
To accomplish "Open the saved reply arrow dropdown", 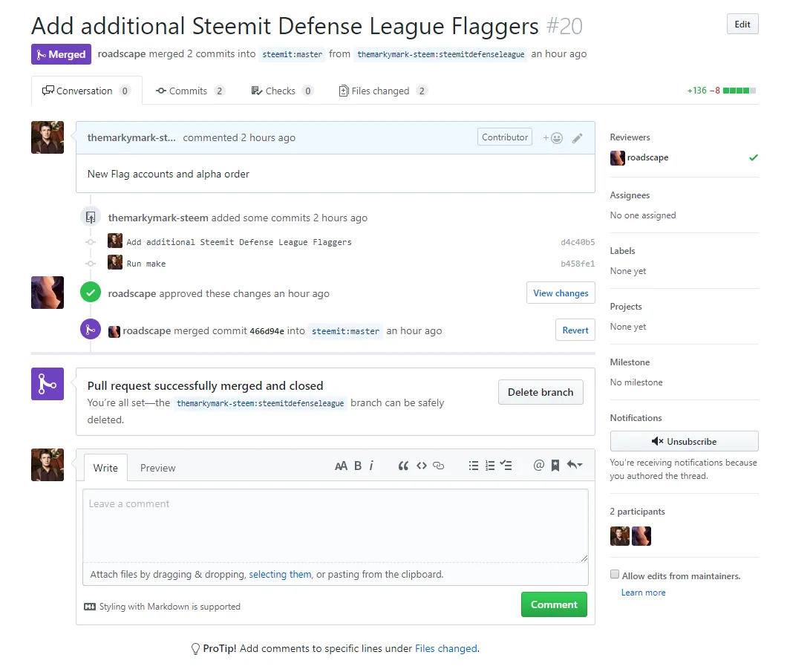I will tap(575, 465).
